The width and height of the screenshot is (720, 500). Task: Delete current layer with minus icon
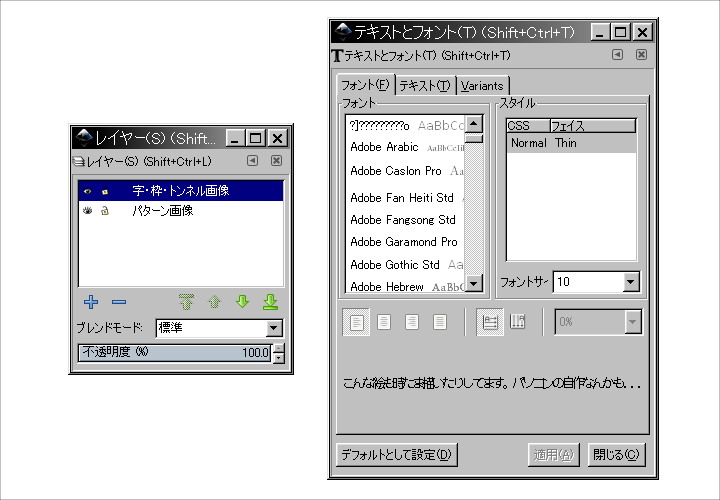click(119, 302)
